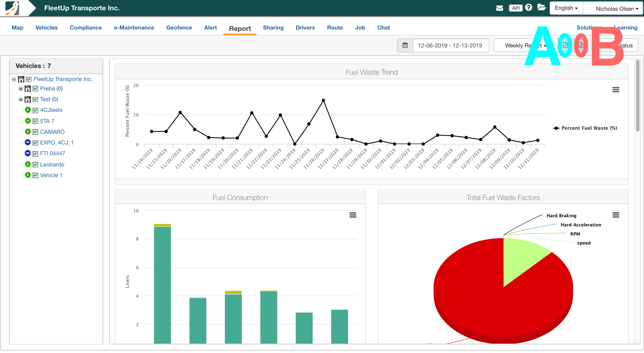Uncheck the Vehicle 1 checkbox
This screenshot has height=353, width=644.
point(35,175)
